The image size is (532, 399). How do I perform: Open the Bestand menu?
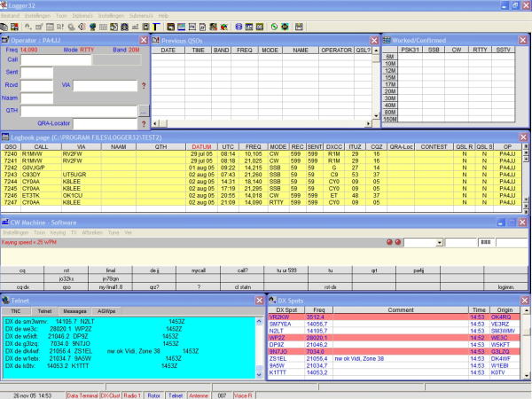coord(9,15)
